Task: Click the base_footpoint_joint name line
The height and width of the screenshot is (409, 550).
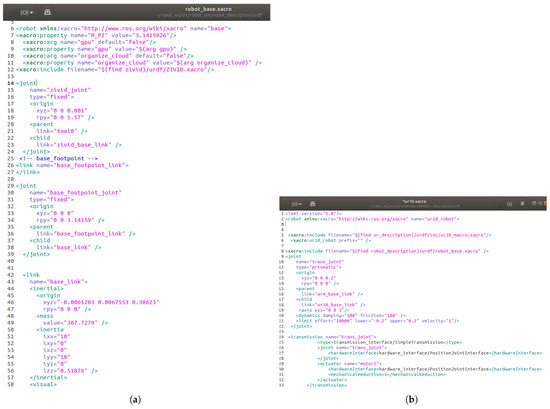Action: point(75,193)
